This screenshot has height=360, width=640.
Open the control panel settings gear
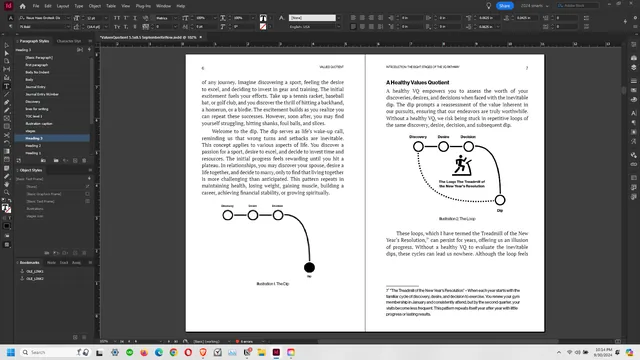coord(634,18)
